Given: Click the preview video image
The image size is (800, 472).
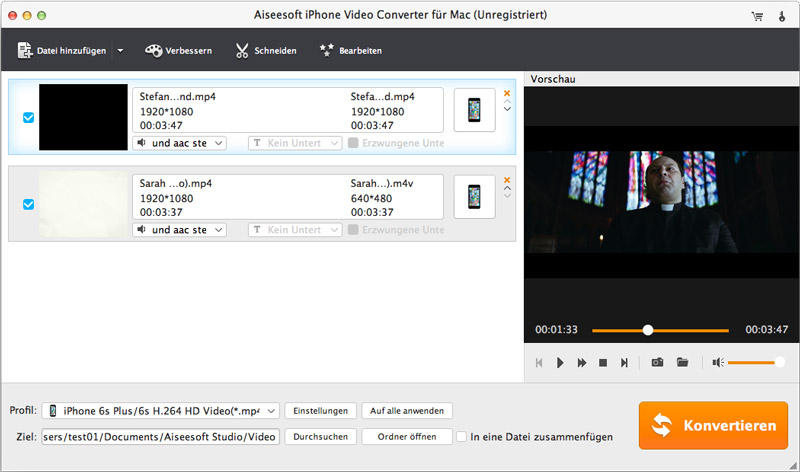Looking at the screenshot, I should [662, 202].
